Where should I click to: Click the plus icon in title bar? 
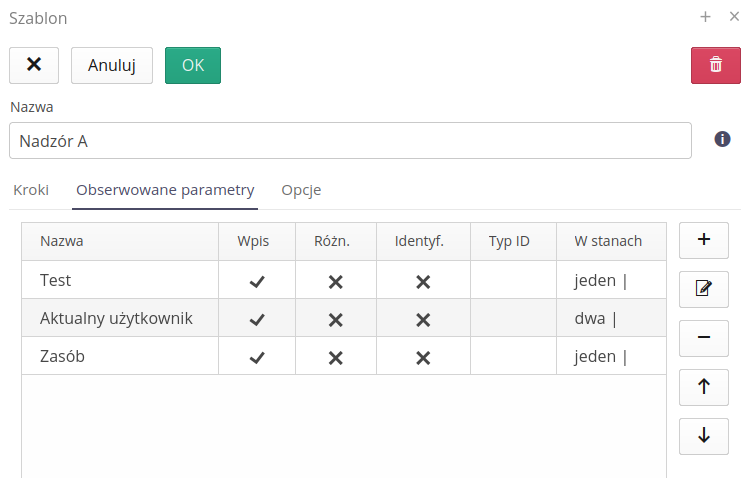tap(705, 17)
